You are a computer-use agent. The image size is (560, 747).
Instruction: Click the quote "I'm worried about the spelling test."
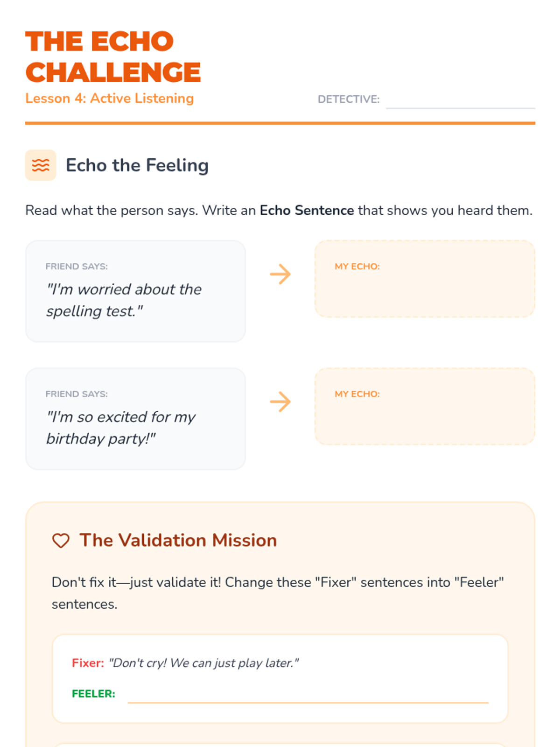[x=124, y=300]
